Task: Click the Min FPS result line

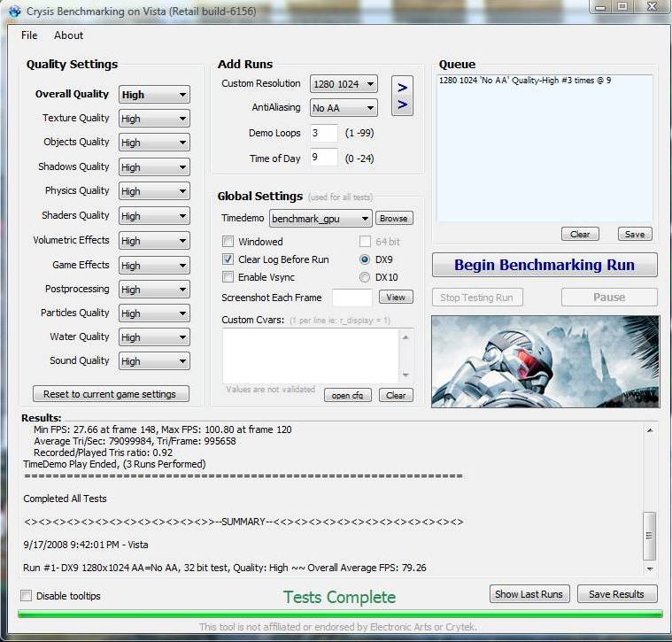Action: (x=162, y=429)
